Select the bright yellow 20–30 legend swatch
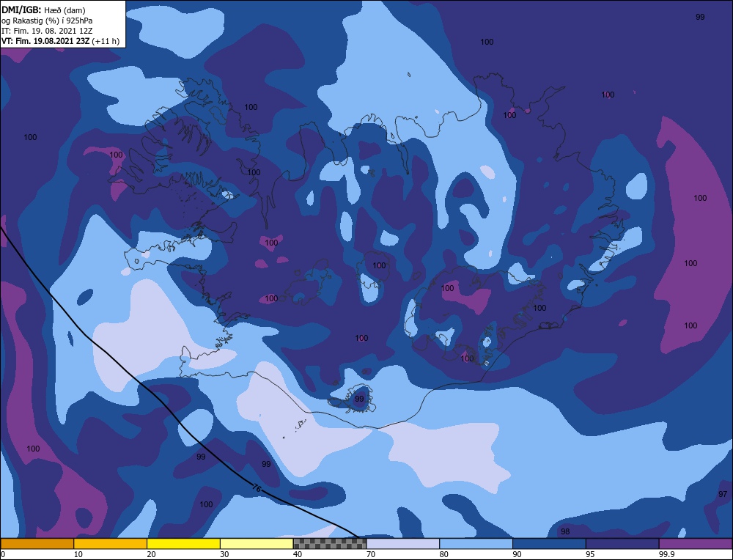 pos(184,543)
